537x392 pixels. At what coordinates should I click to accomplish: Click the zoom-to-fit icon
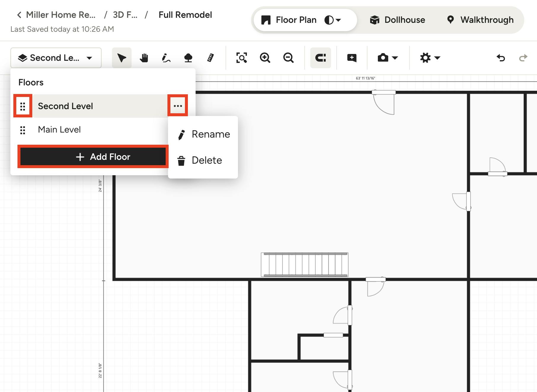coord(241,58)
